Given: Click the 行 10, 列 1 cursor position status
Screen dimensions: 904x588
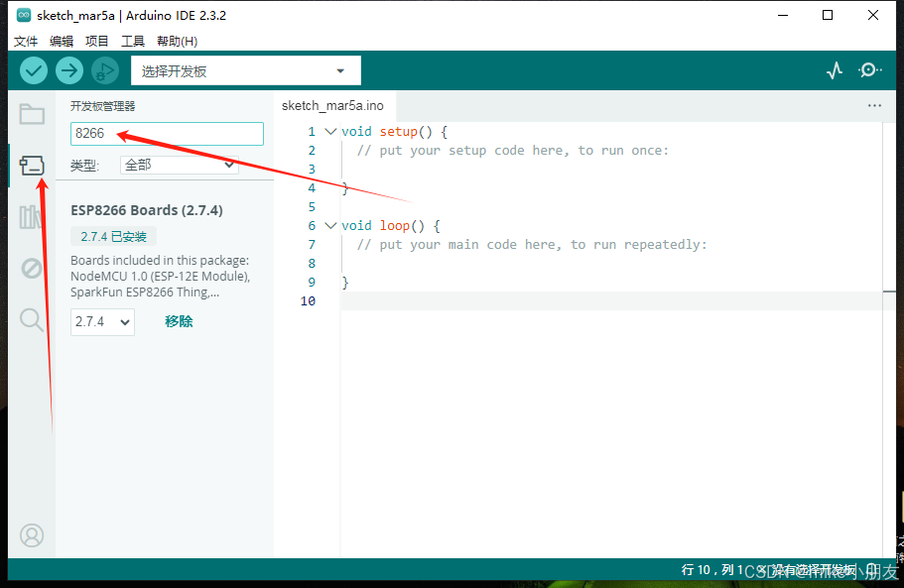Looking at the screenshot, I should pyautogui.click(x=712, y=570).
